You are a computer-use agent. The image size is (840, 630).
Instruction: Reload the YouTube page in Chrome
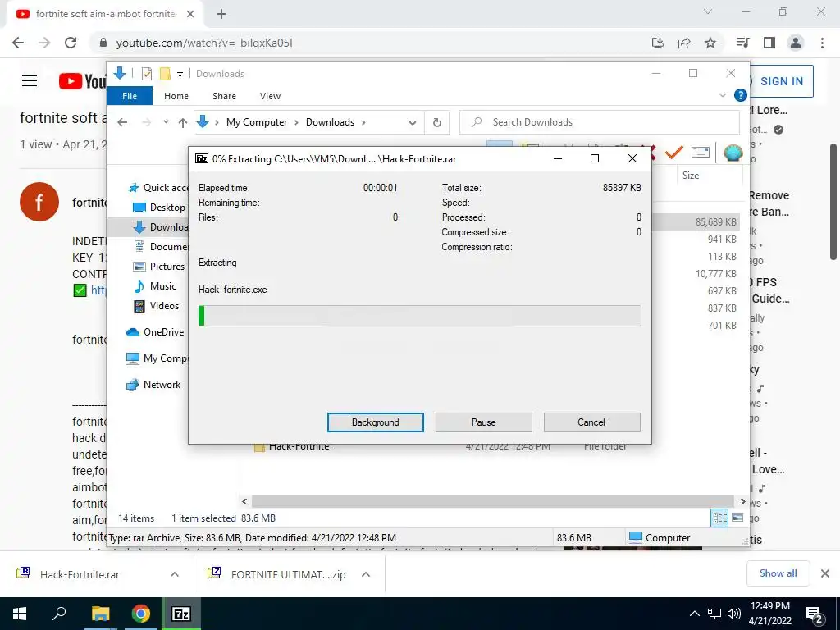(71, 43)
